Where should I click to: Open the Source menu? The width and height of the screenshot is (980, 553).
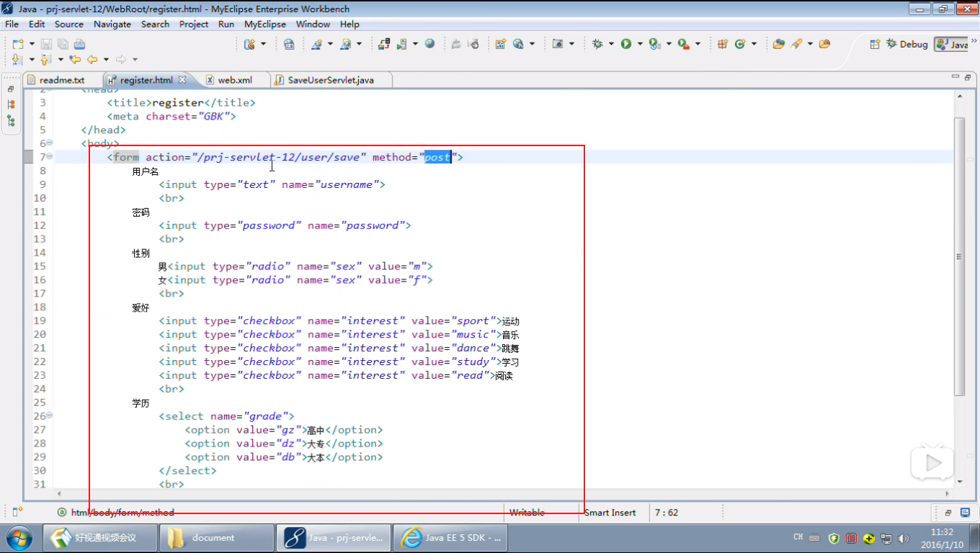pyautogui.click(x=69, y=24)
